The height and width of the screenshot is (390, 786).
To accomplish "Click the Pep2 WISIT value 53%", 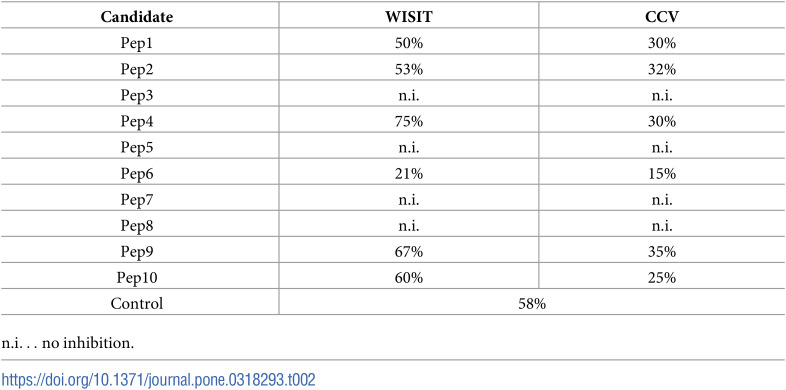I will click(409, 69).
